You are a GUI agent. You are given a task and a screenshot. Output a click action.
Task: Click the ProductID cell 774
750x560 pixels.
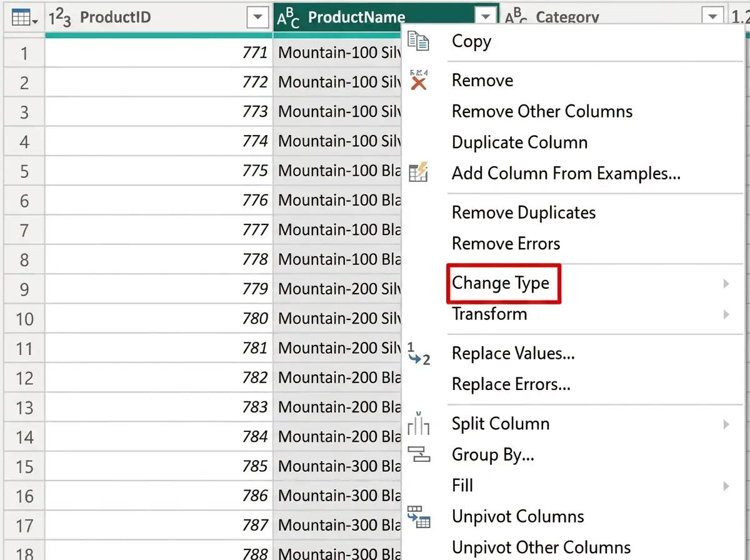point(159,141)
